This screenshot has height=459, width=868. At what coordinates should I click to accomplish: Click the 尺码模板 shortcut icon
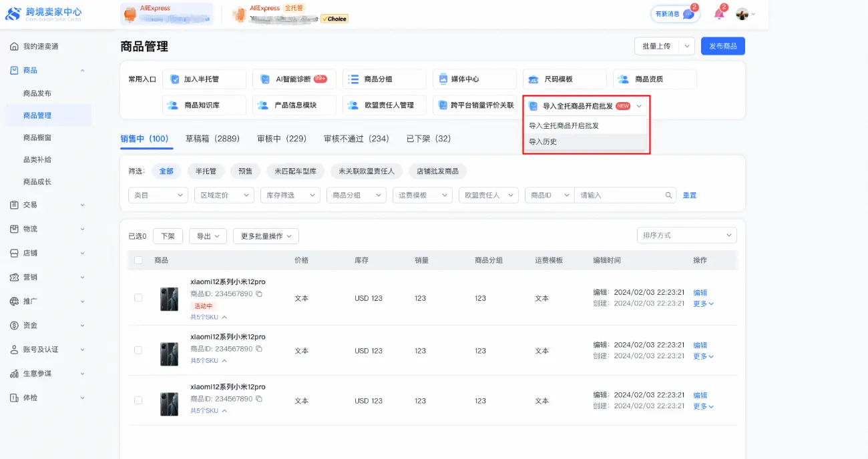533,79
